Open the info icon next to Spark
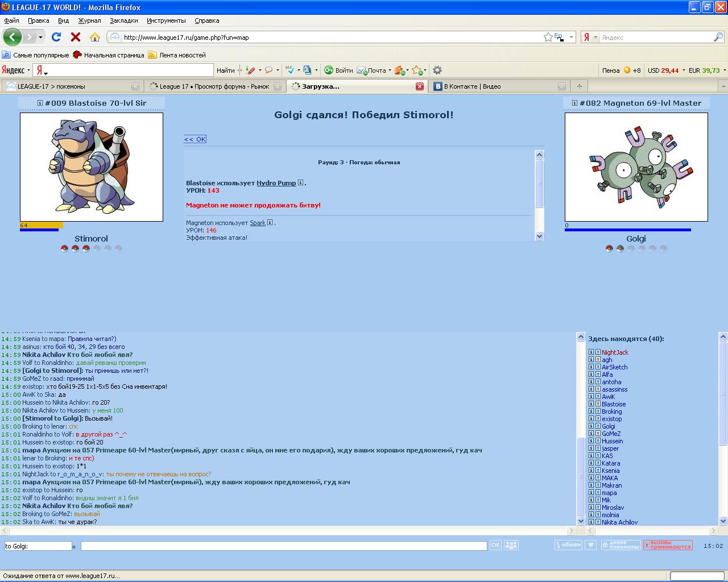 point(270,223)
